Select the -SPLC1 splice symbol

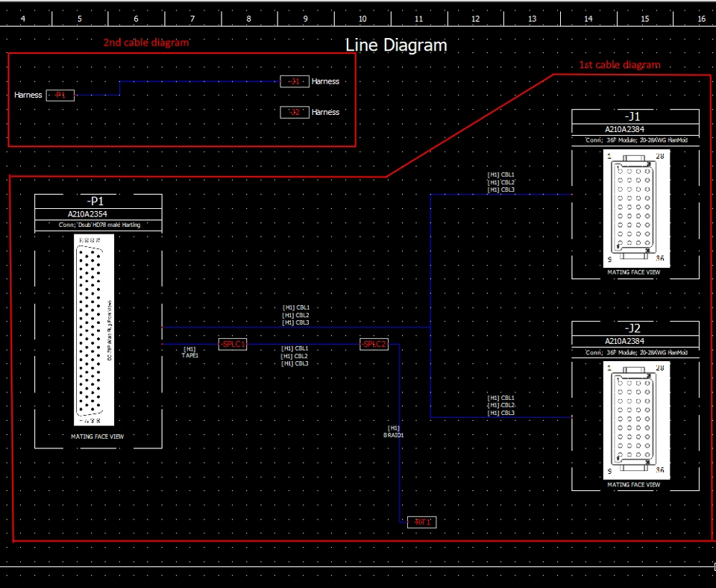(x=233, y=344)
